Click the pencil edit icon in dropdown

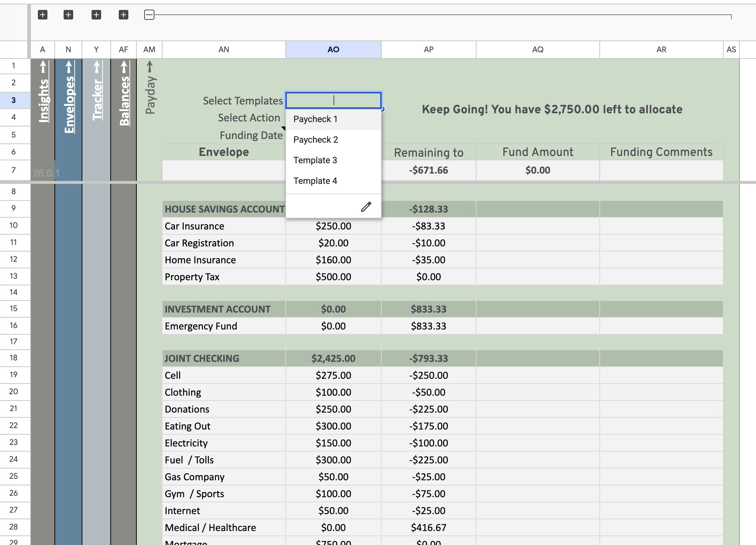pyautogui.click(x=366, y=207)
